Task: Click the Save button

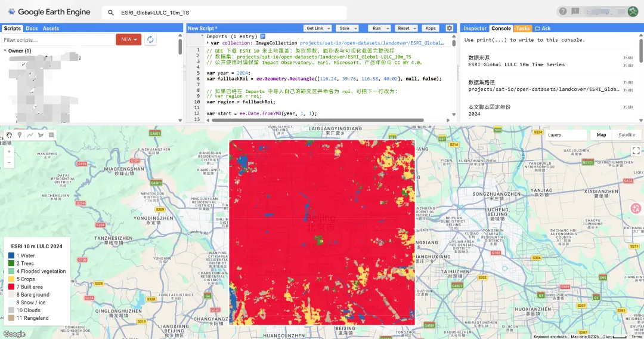Action: point(344,29)
